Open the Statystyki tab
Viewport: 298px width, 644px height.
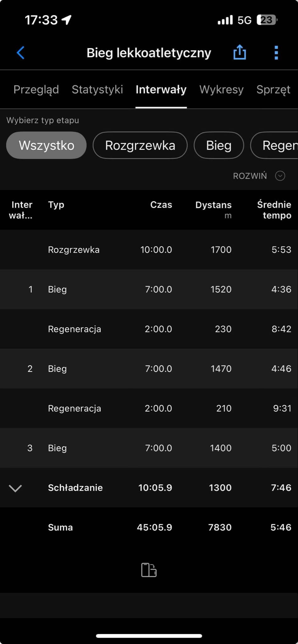click(97, 90)
